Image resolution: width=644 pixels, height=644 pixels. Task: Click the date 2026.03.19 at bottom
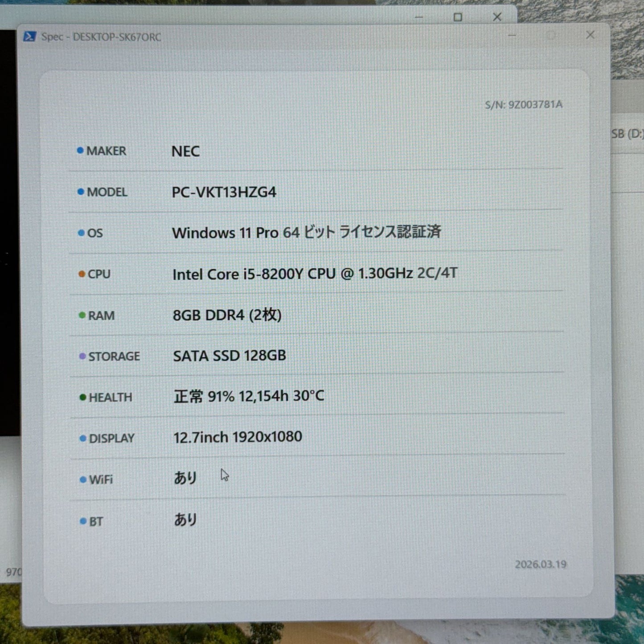(541, 564)
